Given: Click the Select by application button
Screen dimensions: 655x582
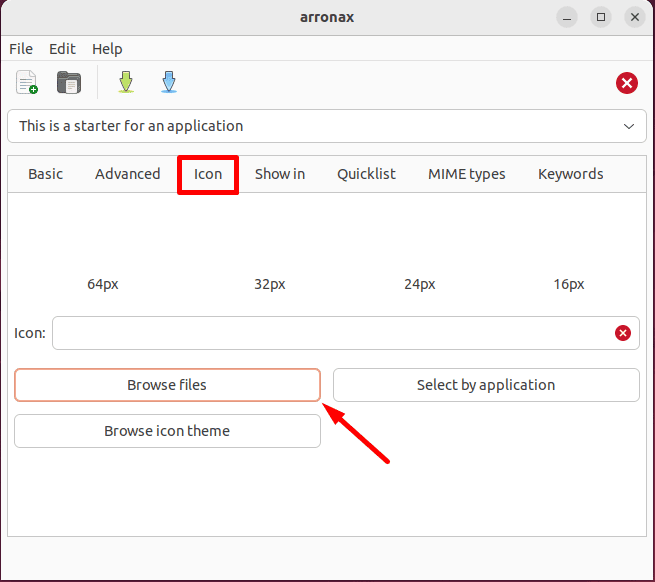Looking at the screenshot, I should tap(486, 385).
